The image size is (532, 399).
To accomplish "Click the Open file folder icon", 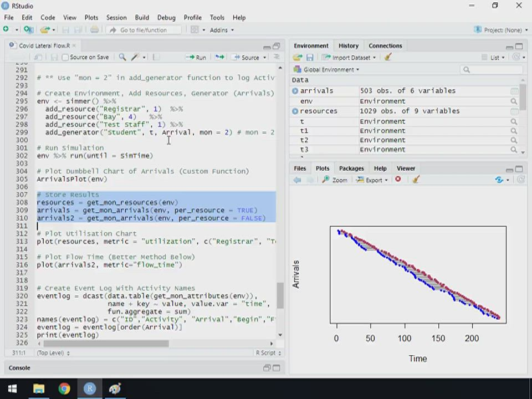I will (x=45, y=30).
